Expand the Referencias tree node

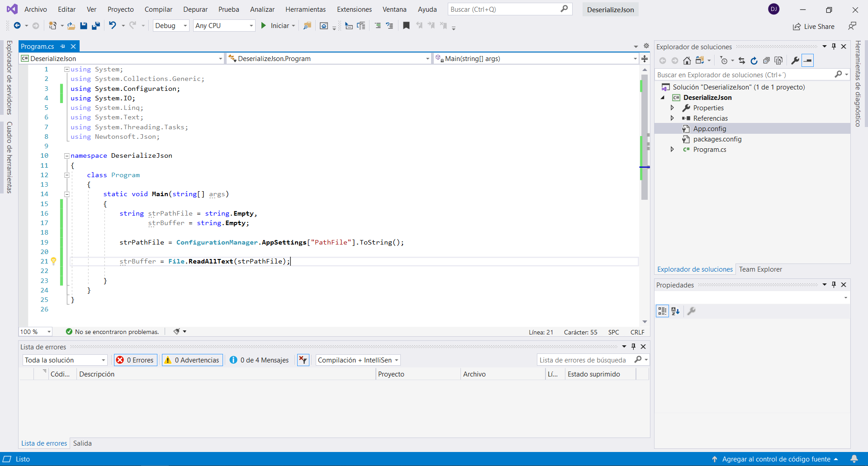pos(672,118)
